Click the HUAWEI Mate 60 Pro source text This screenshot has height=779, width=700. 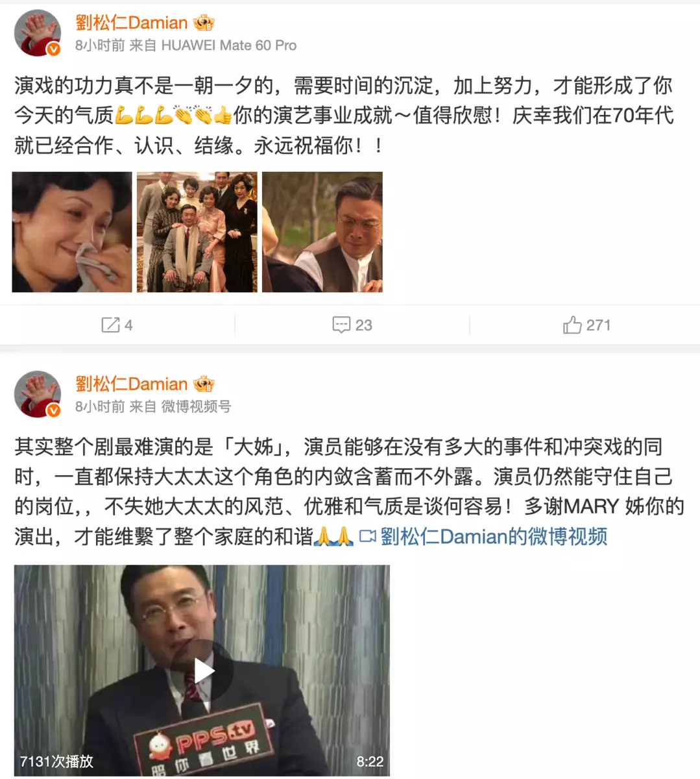pyautogui.click(x=229, y=45)
